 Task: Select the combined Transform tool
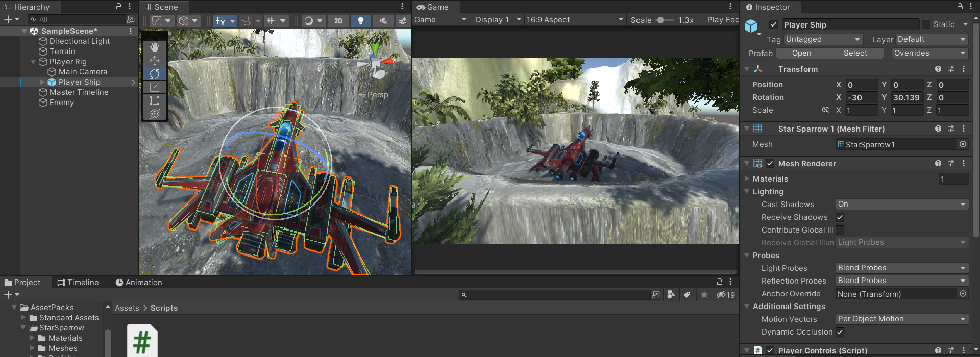[155, 113]
